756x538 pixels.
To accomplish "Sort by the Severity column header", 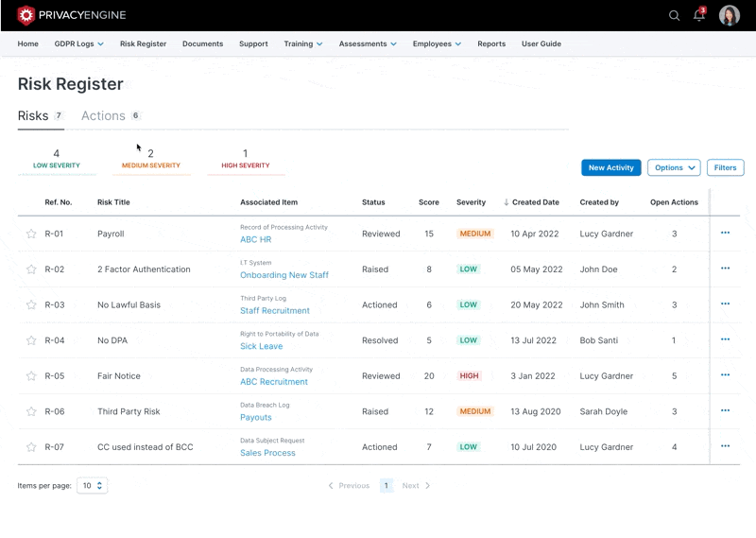I will [471, 202].
